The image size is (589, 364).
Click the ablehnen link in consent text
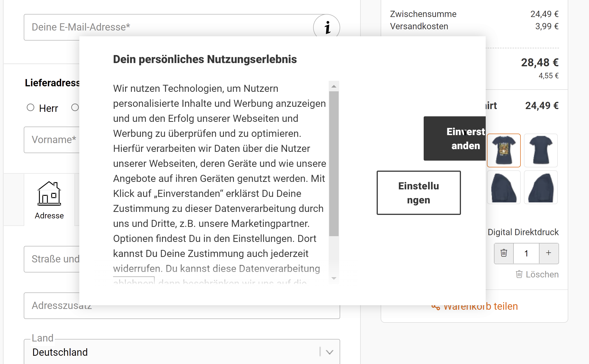pos(134,281)
